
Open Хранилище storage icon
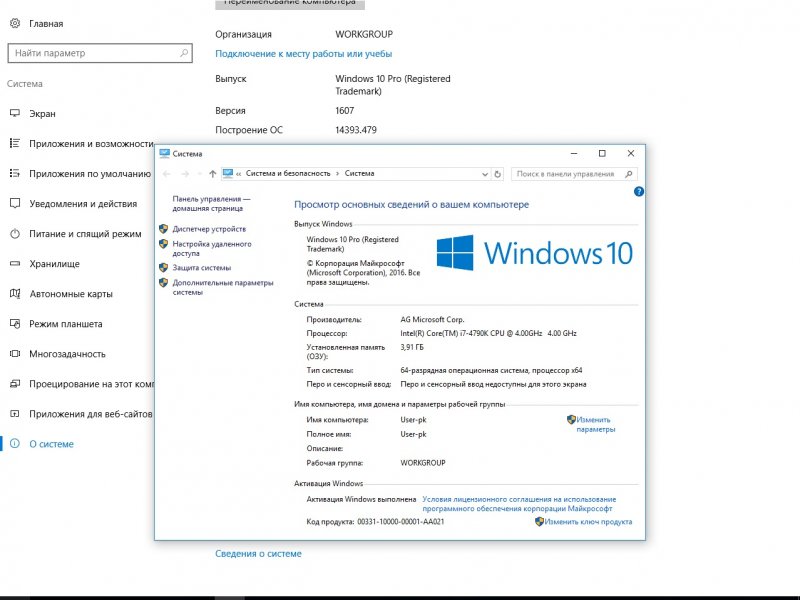coord(15,263)
